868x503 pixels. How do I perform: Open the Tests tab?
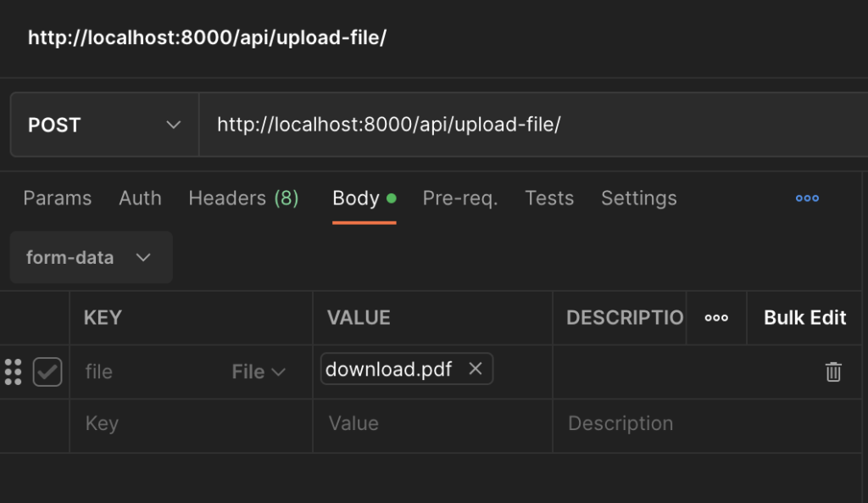549,198
